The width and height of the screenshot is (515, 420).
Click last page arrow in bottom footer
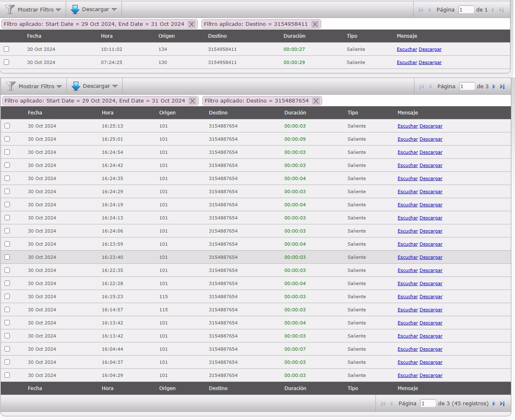click(502, 404)
